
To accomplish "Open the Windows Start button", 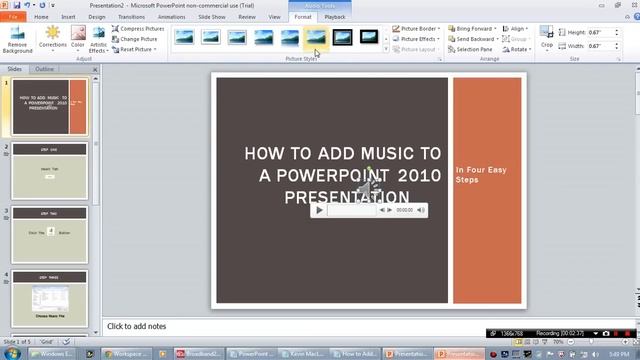I will tap(12, 353).
